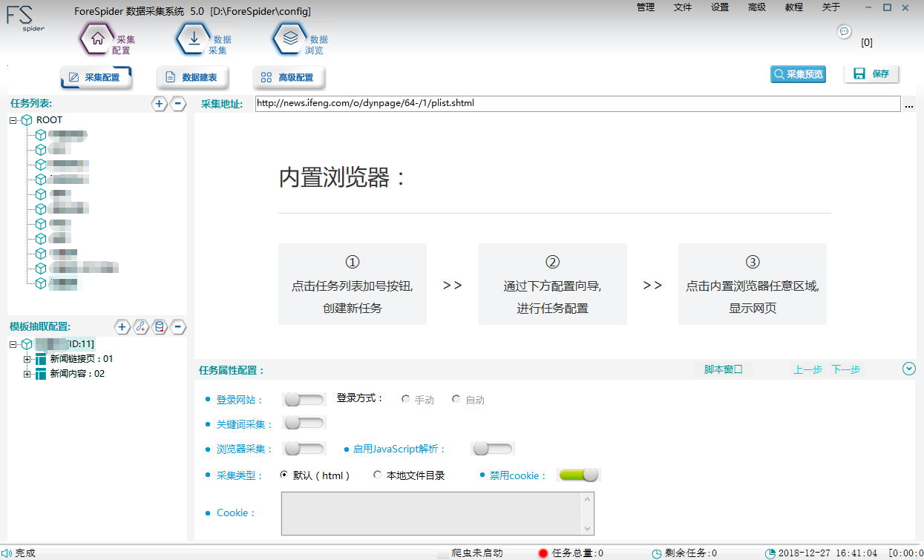
Task: Click the step ② 进行任务配置 card
Action: click(553, 284)
